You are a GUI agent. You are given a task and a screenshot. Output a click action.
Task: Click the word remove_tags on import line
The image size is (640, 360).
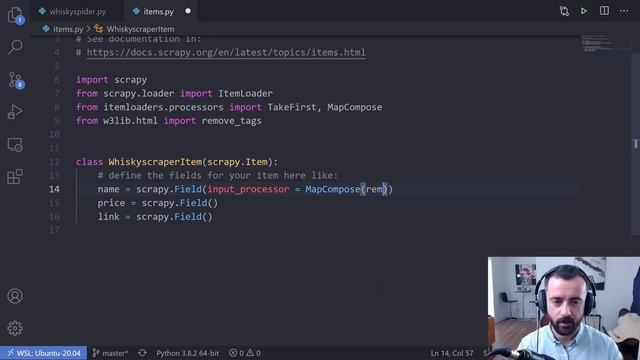coord(231,121)
